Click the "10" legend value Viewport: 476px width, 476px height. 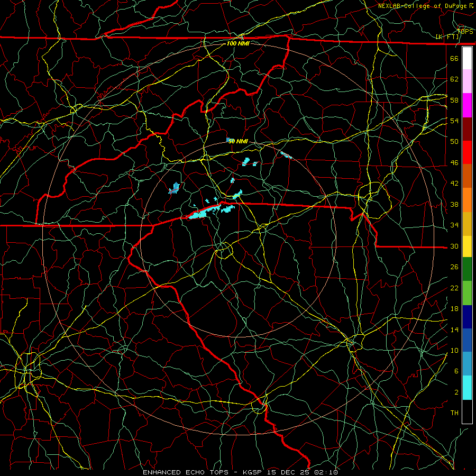point(454,351)
